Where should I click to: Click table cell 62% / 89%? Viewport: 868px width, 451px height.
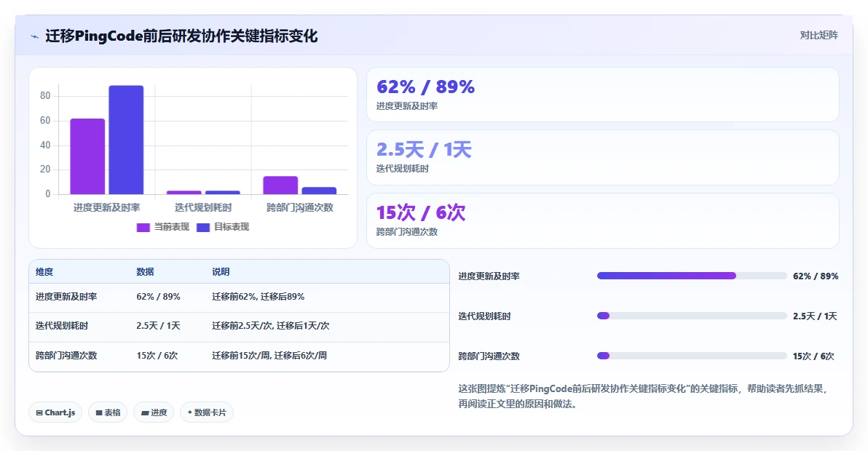tap(158, 297)
